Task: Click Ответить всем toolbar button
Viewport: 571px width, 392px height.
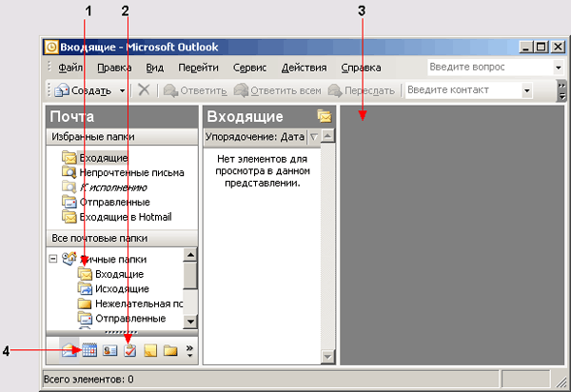Action: (278, 90)
